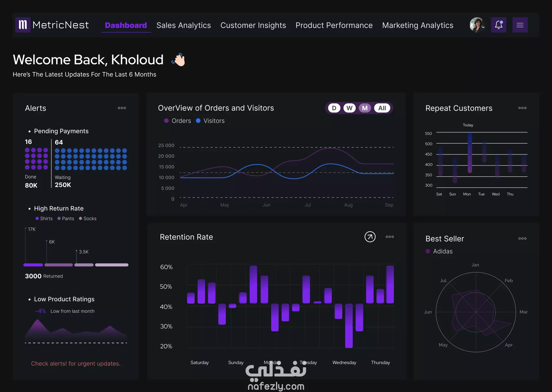Navigate to Product Performance
552x392 pixels.
[x=334, y=25]
